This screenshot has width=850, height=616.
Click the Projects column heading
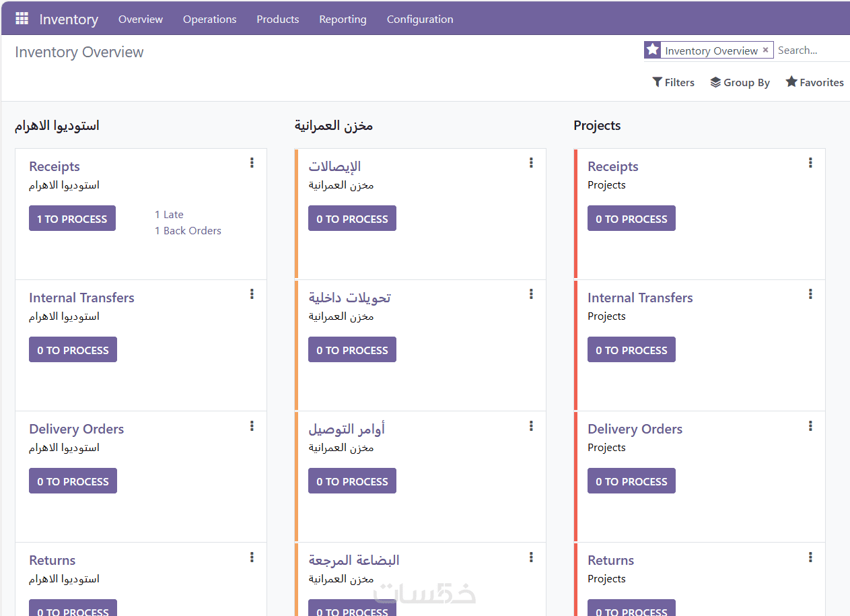coord(597,126)
